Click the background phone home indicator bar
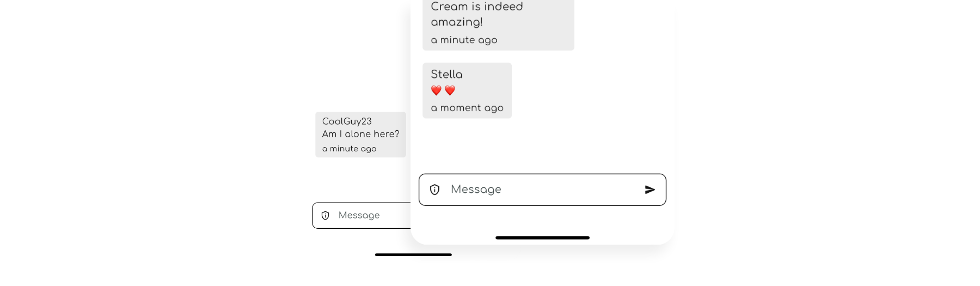Screen dimensions: 980x286 pyautogui.click(x=413, y=254)
